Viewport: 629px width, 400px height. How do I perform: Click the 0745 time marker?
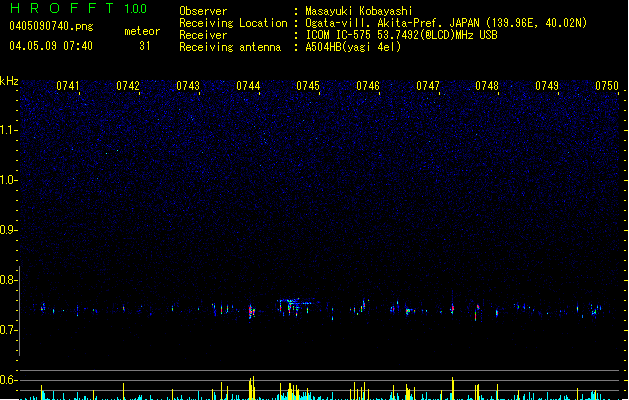tap(308, 86)
